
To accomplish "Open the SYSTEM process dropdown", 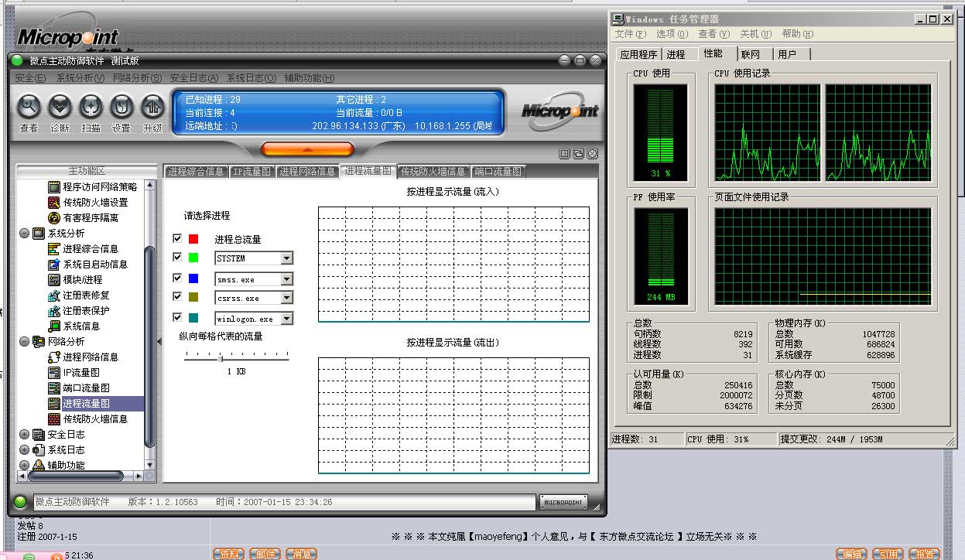I will point(287,258).
